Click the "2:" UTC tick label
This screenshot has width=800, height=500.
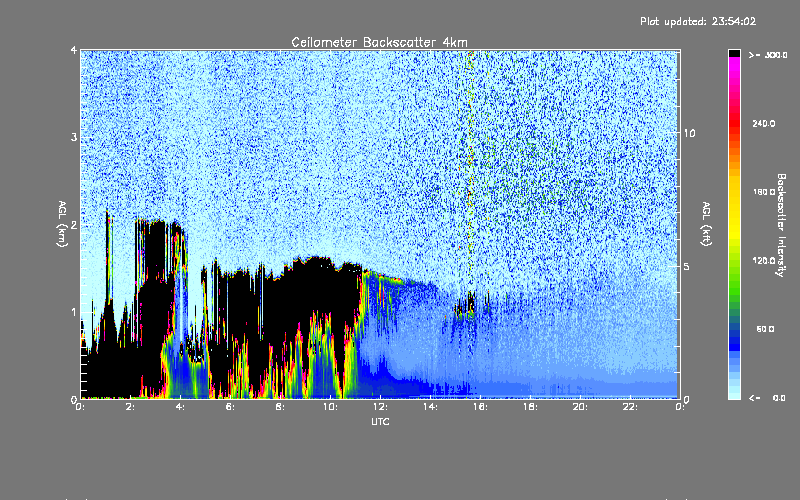click(x=131, y=407)
